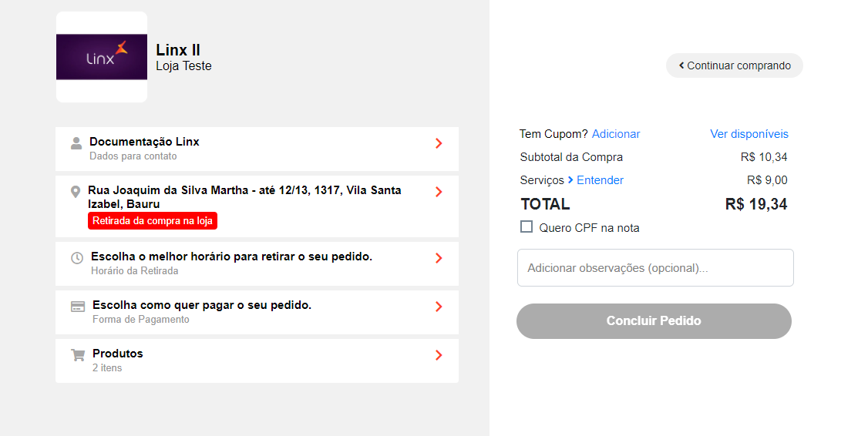Image resolution: width=868 pixels, height=436 pixels.
Task: Click the Entender services link
Action: pyautogui.click(x=600, y=180)
